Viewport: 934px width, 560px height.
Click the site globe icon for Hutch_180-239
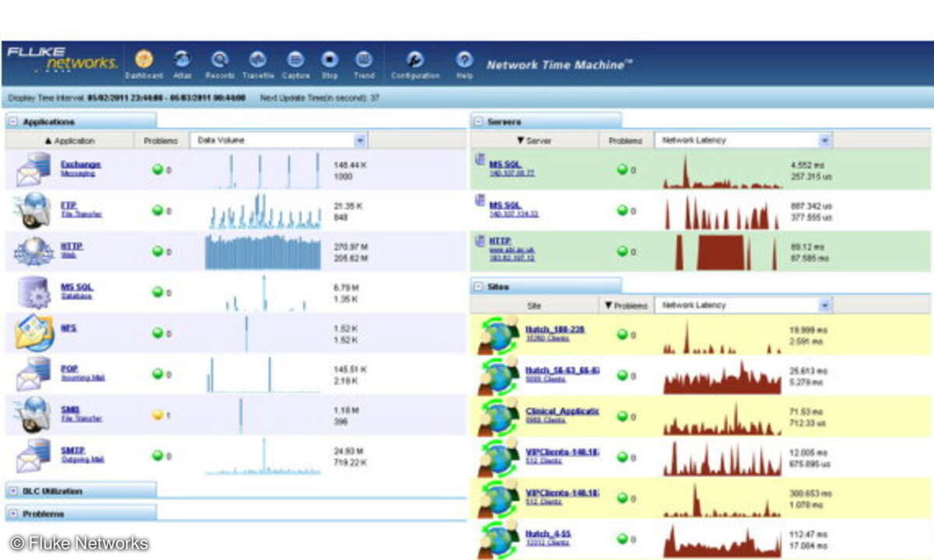pos(499,335)
